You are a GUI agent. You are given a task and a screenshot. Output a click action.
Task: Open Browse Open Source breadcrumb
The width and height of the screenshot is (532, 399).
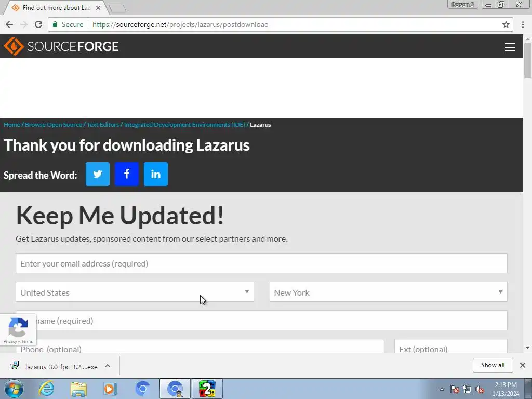[x=54, y=125]
